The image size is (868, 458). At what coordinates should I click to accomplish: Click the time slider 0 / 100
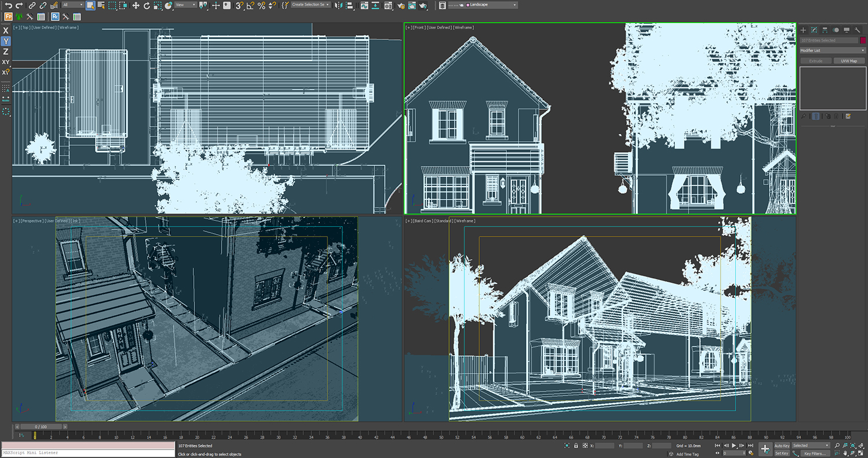coord(41,427)
